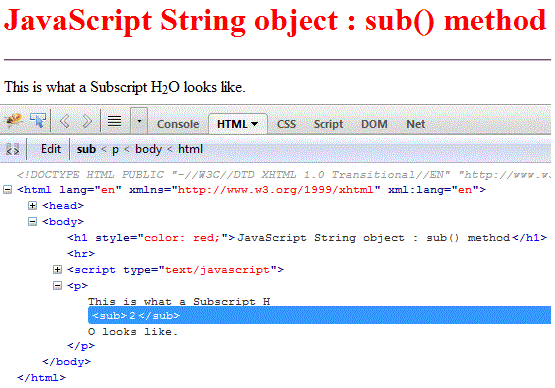Viewport: 555px width, 388px height.
Task: Select body in the breadcrumb path
Action: click(148, 149)
